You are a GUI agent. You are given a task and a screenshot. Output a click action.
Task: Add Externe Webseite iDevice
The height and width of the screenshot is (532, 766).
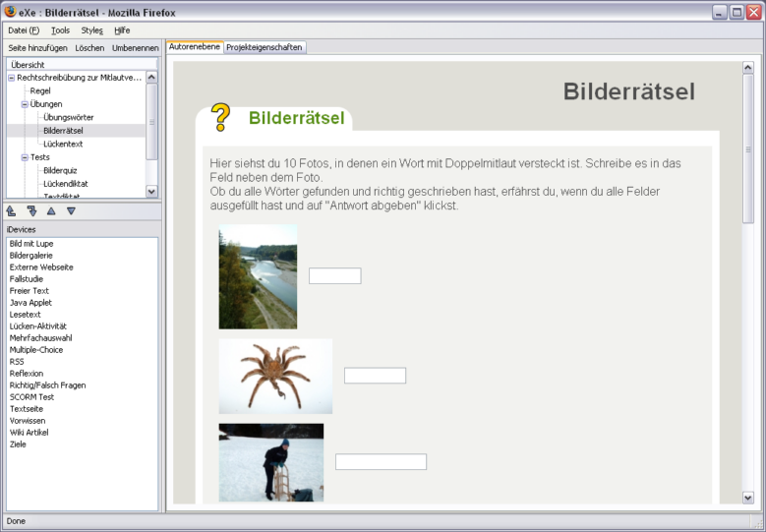(41, 267)
